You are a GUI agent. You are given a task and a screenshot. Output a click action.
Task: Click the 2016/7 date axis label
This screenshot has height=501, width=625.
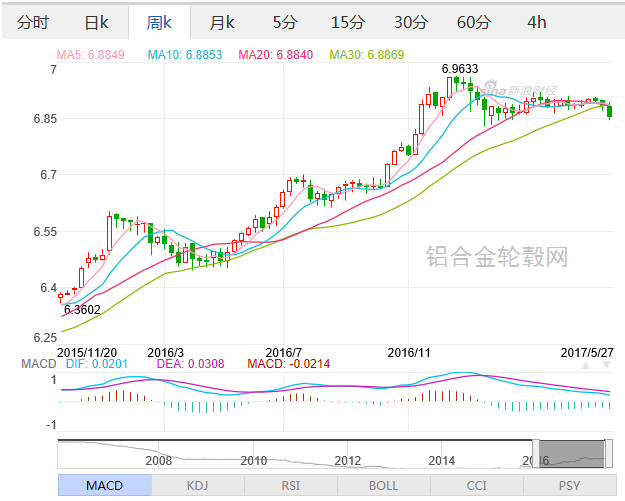[283, 353]
